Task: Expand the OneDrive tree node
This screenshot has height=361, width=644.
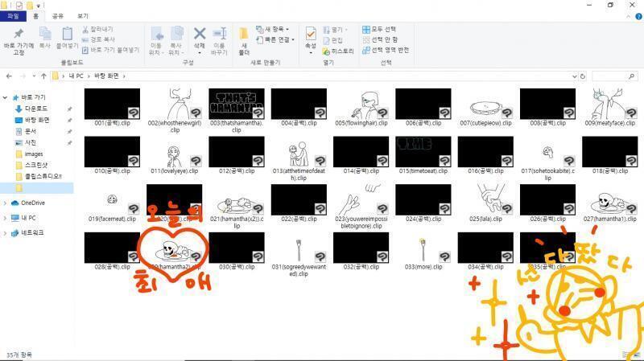Action: coord(5,203)
